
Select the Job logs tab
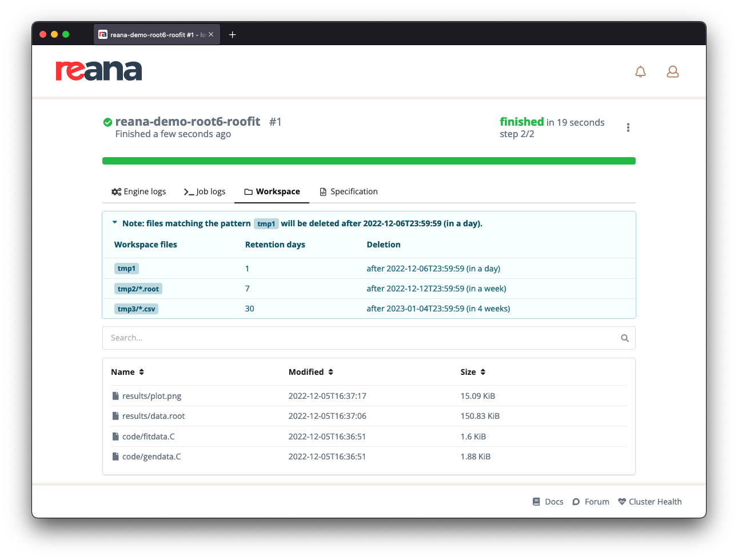205,191
